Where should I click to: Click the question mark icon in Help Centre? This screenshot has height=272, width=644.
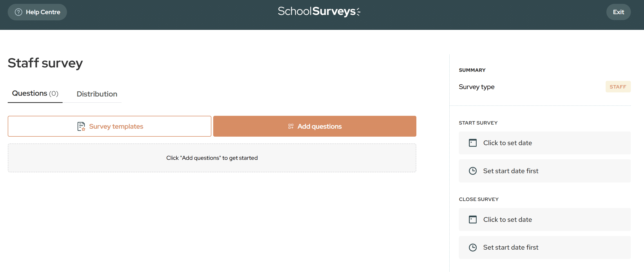[19, 12]
